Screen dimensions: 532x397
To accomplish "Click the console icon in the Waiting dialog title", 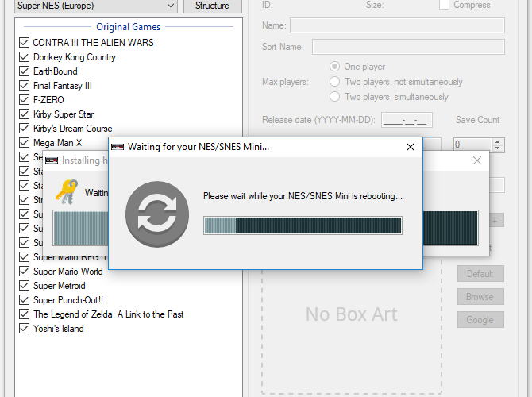I will click(x=118, y=147).
